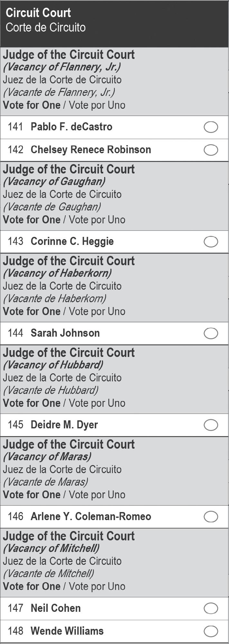Click the Vacancy of Mitchell heading
Viewport: 229px width, 644px height.
tap(51, 548)
